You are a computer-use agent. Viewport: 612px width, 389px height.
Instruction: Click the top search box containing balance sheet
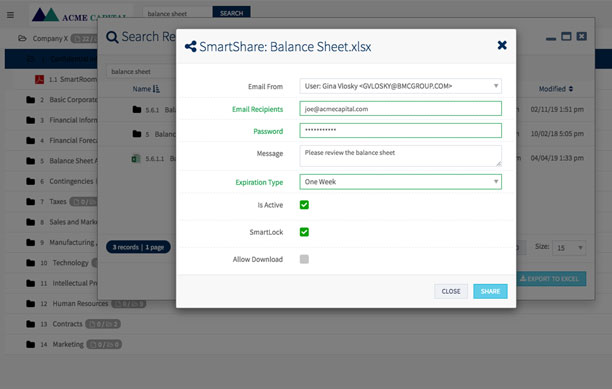tap(178, 13)
